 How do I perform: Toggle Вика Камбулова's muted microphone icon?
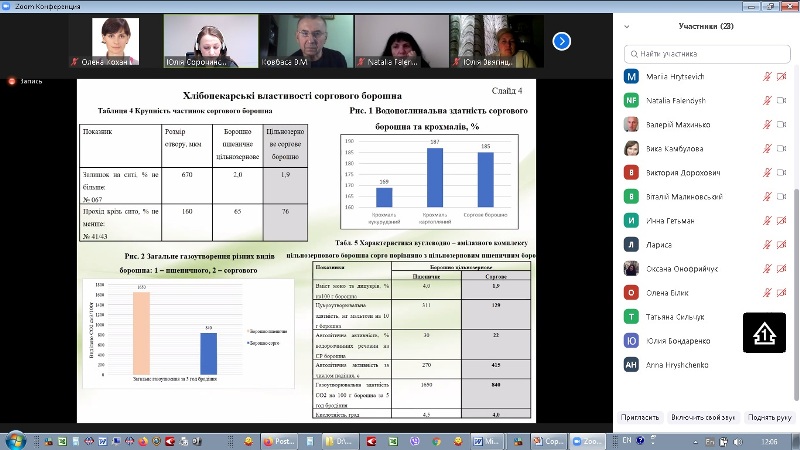click(767, 148)
